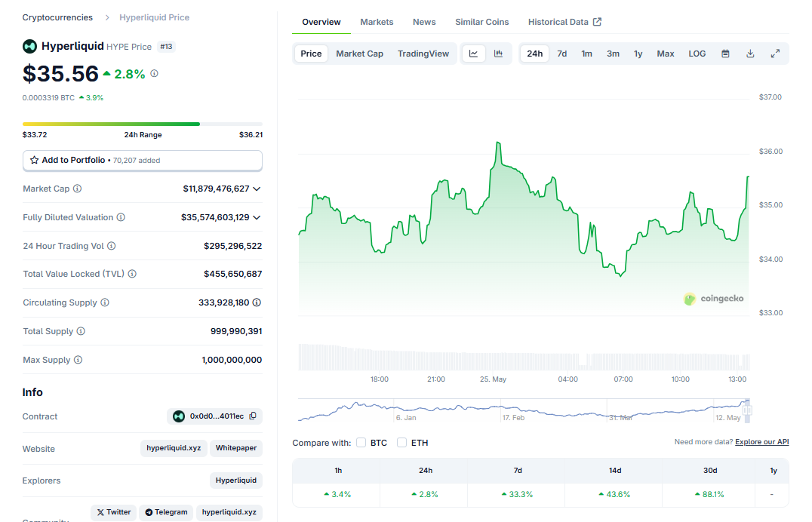Click the 30d 88.1% change cell
This screenshot has height=522, width=812.
click(x=710, y=494)
